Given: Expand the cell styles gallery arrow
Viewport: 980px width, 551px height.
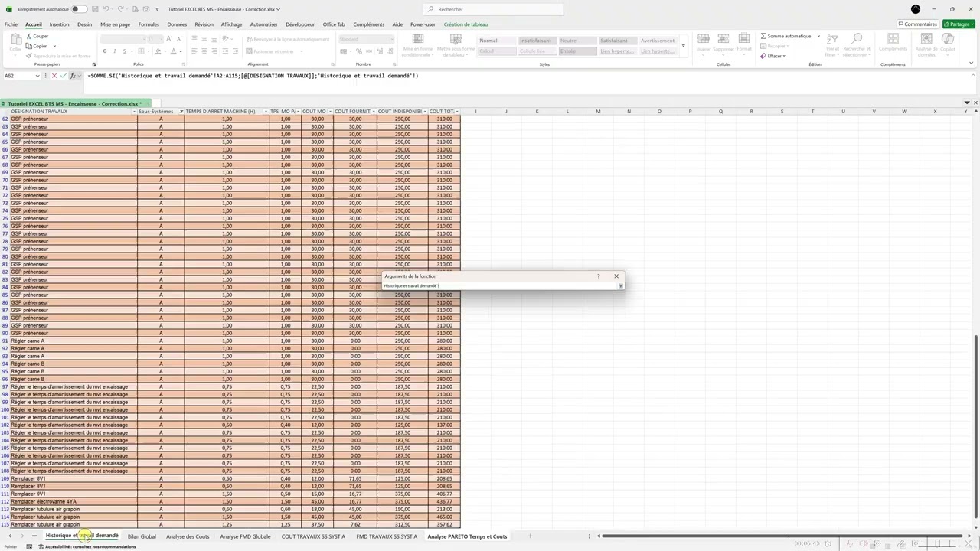Looking at the screenshot, I should [683, 46].
